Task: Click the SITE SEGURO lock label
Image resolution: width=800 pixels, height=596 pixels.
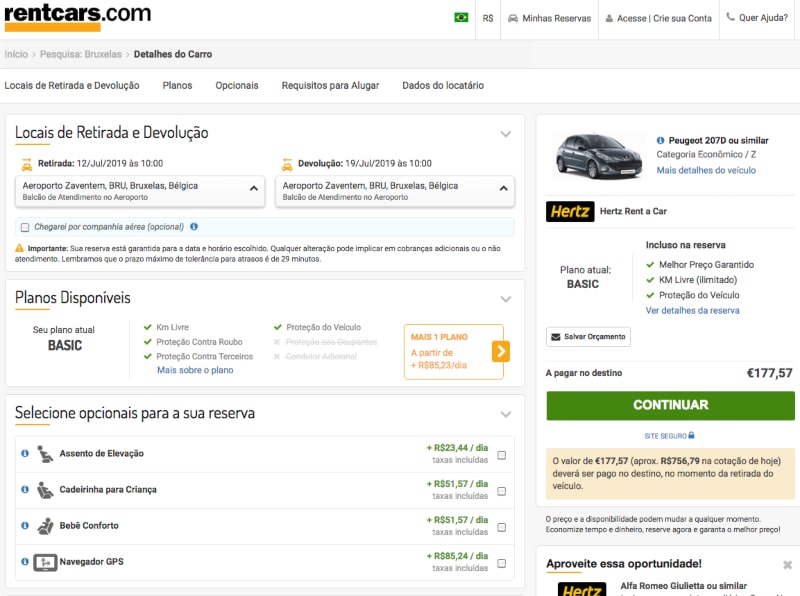Action: click(x=669, y=436)
